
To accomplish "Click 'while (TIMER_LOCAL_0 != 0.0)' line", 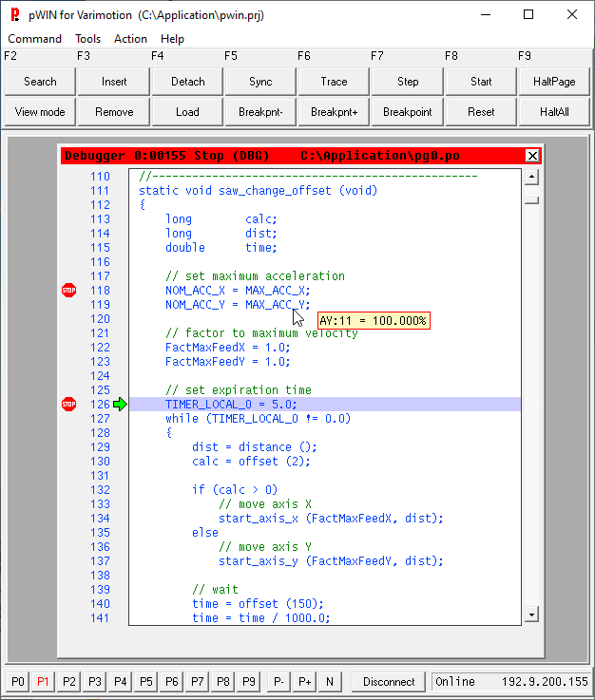I will click(x=259, y=419).
